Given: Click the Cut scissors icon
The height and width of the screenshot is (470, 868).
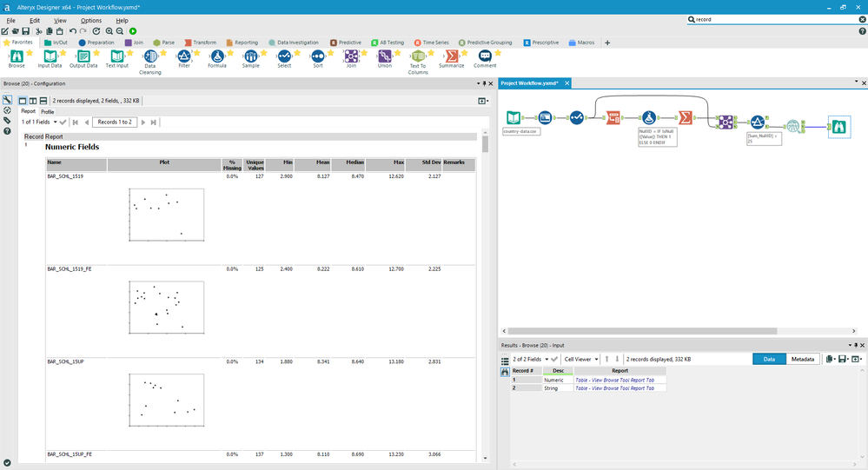Looking at the screenshot, I should (39, 31).
